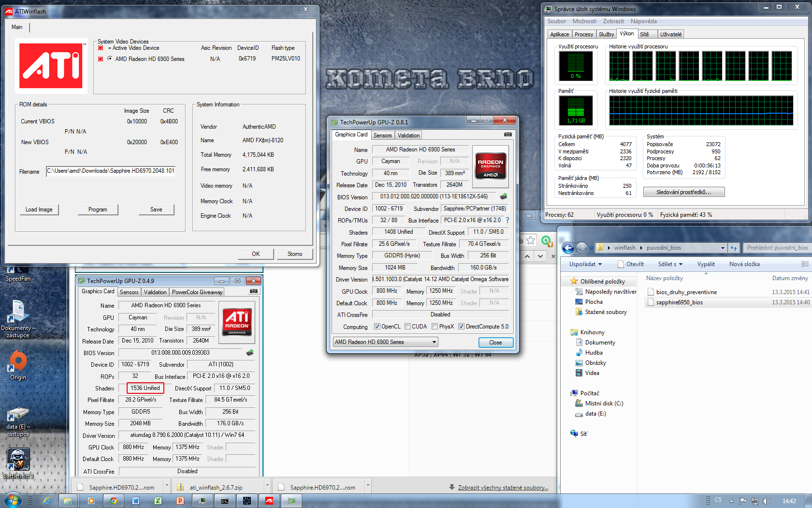Expand the Uspořádat menu in Explorer
The image size is (812, 508).
pyautogui.click(x=585, y=264)
